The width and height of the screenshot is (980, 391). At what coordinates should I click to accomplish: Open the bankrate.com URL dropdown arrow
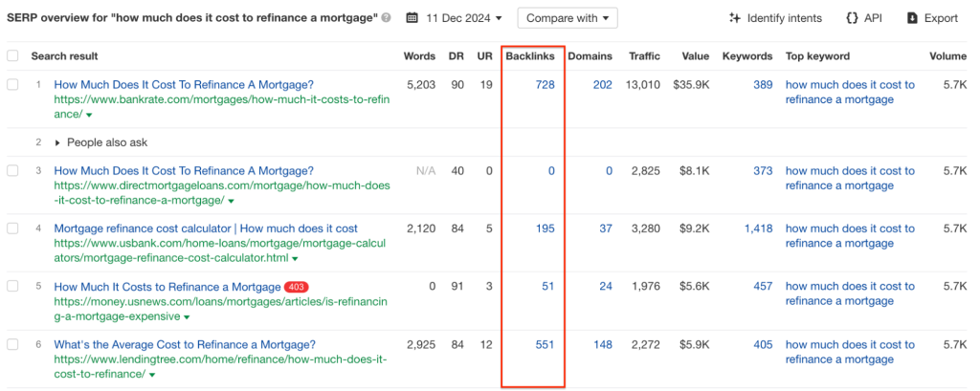click(89, 115)
